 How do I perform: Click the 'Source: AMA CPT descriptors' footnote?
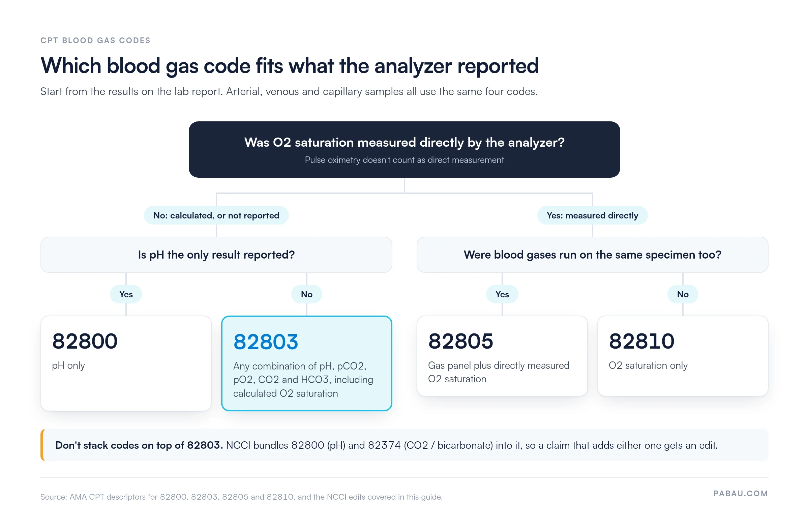(x=241, y=497)
